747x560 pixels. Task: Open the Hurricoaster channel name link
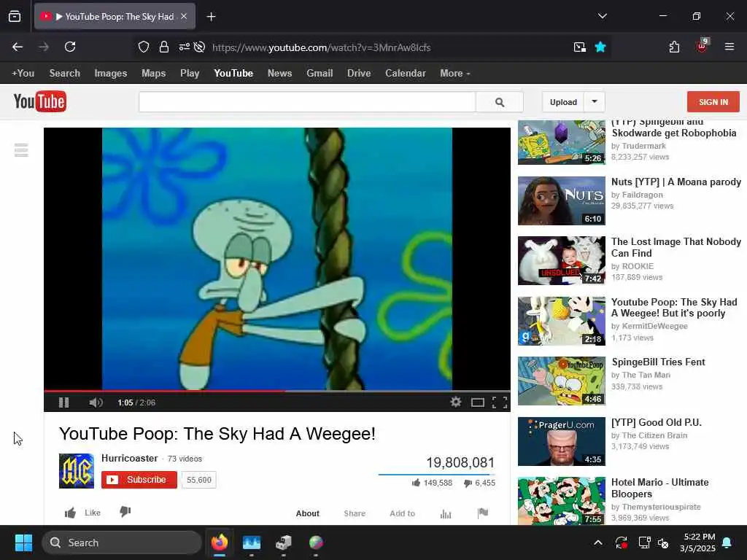[x=130, y=458]
